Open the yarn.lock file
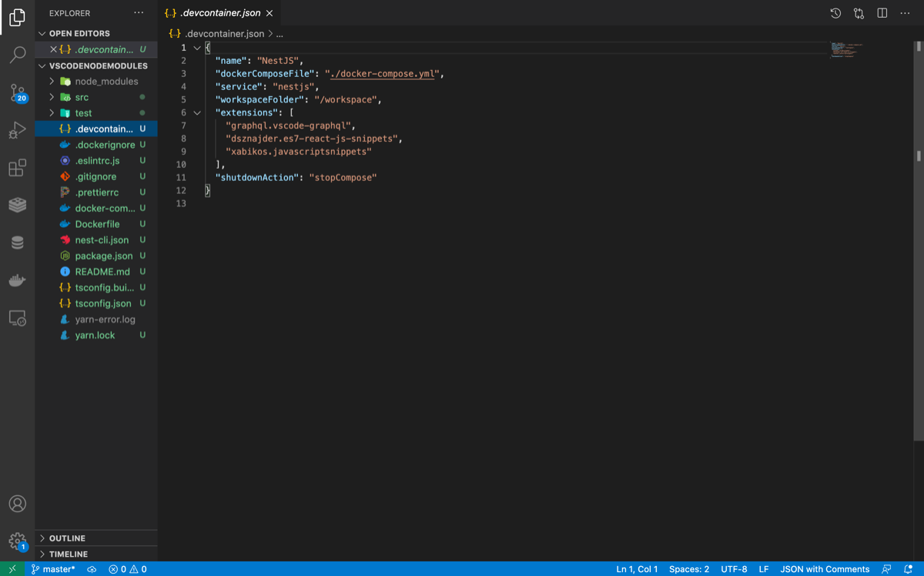 point(96,335)
